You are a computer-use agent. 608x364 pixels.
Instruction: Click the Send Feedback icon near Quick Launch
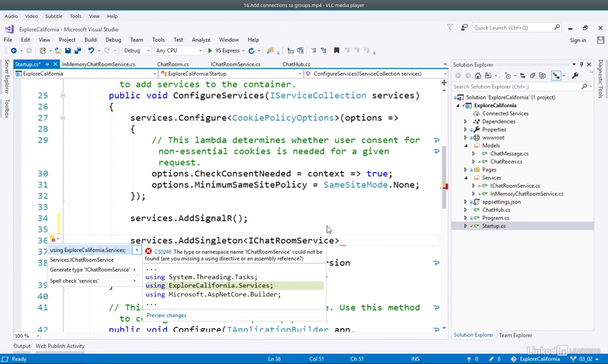pos(464,27)
